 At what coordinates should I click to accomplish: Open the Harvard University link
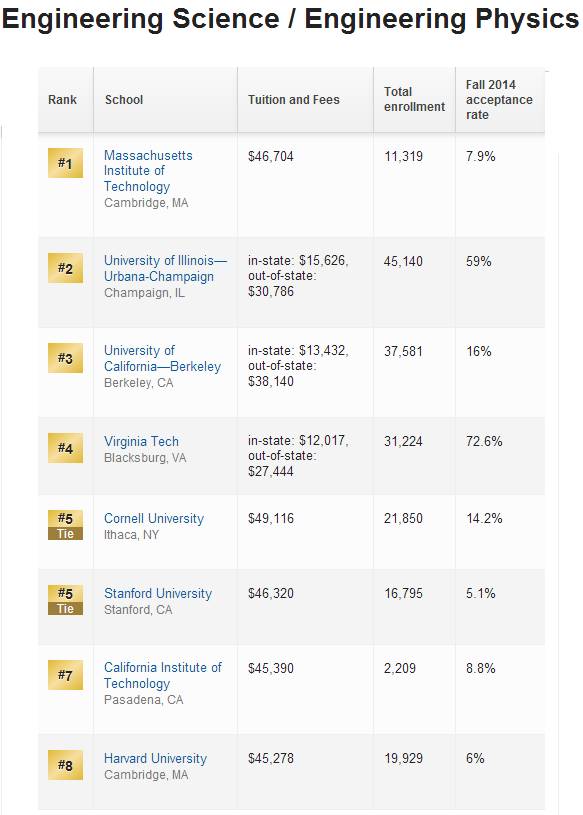[x=155, y=758]
